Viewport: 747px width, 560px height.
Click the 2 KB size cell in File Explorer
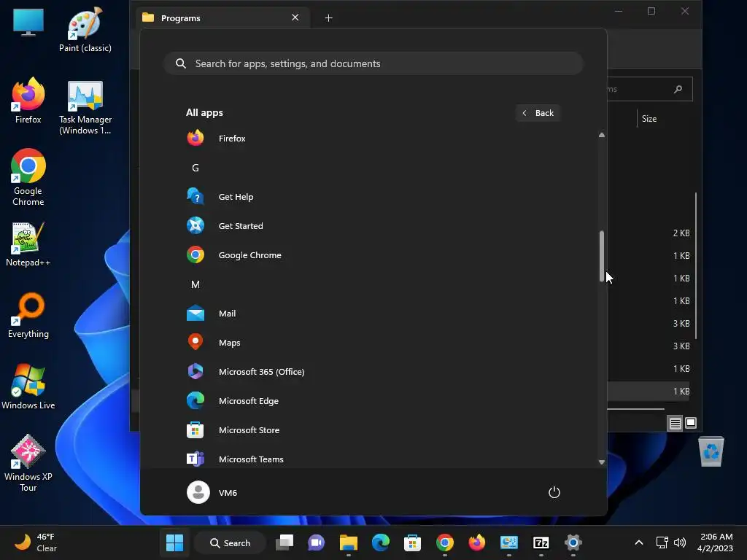coord(681,233)
